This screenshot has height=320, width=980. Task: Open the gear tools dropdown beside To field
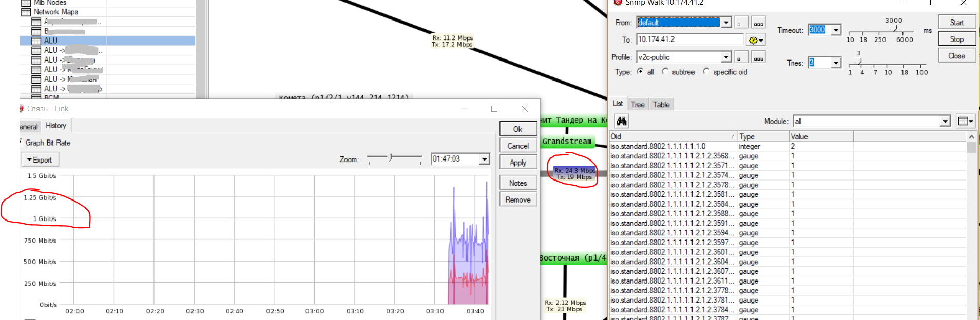(756, 40)
